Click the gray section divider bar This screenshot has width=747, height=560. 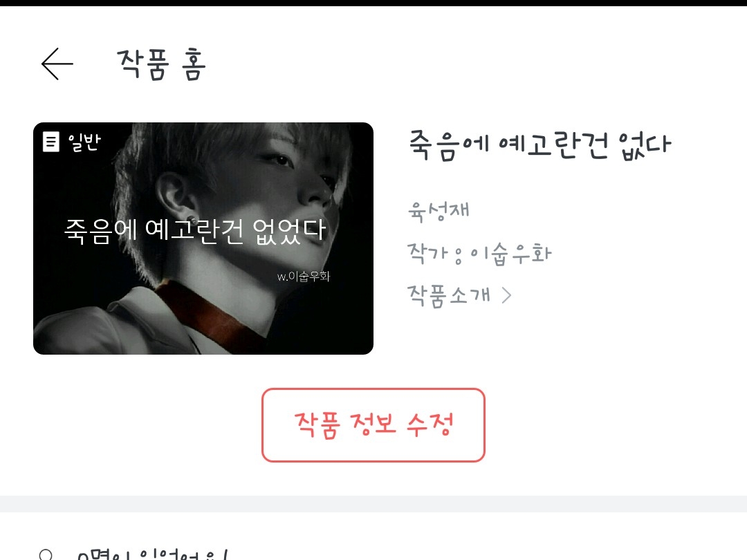coord(373,504)
